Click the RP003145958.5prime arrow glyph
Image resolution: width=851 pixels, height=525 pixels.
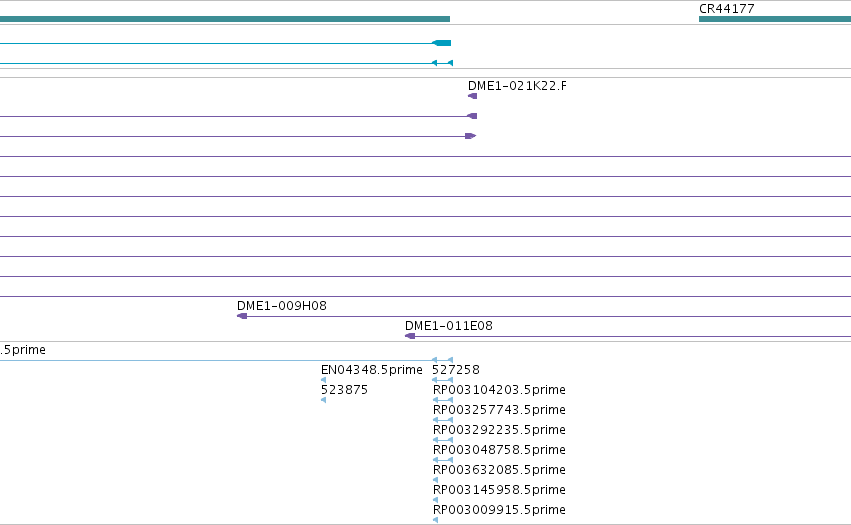pos(435,500)
